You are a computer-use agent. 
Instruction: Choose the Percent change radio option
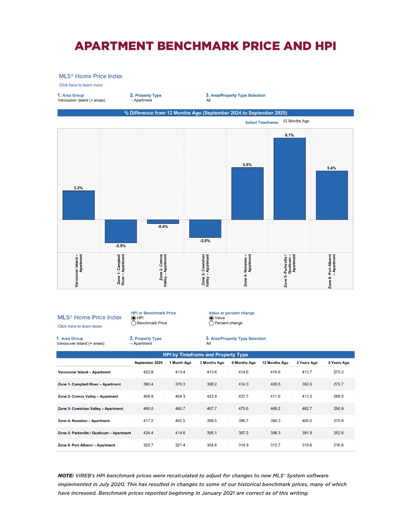pyautogui.click(x=211, y=323)
